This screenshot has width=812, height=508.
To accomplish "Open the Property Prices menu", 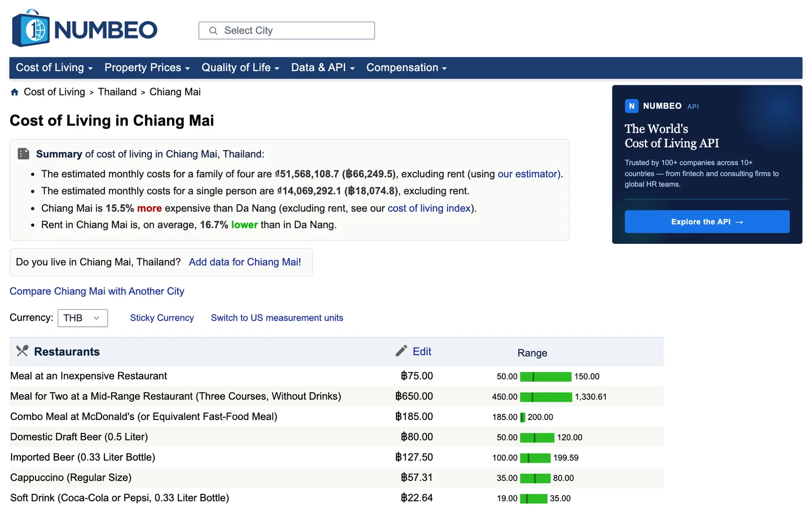I will (147, 68).
